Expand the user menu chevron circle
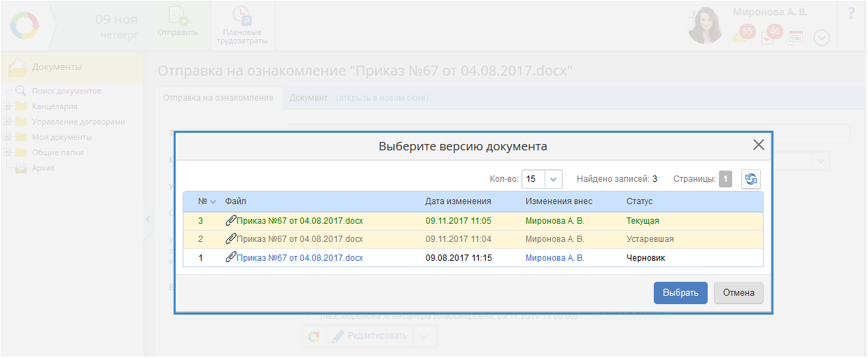The width and height of the screenshot is (868, 358). pyautogui.click(x=821, y=38)
